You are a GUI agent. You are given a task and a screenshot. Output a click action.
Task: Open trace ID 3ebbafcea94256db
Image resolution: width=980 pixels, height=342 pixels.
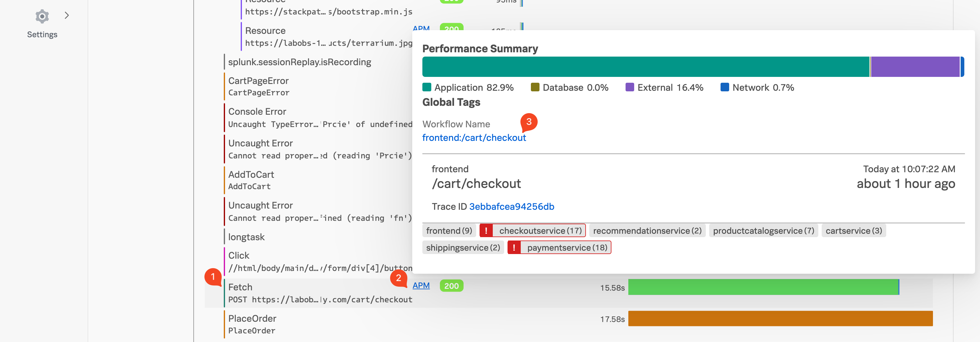click(511, 207)
